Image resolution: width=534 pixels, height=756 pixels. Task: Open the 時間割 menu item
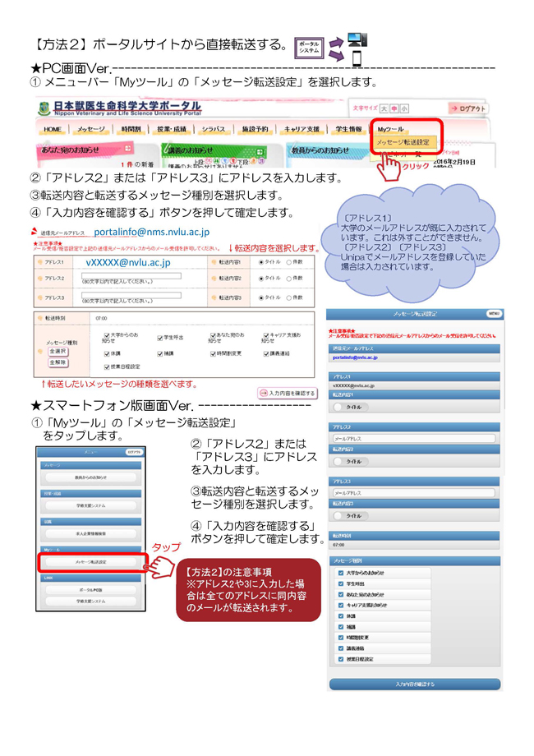[x=131, y=129]
